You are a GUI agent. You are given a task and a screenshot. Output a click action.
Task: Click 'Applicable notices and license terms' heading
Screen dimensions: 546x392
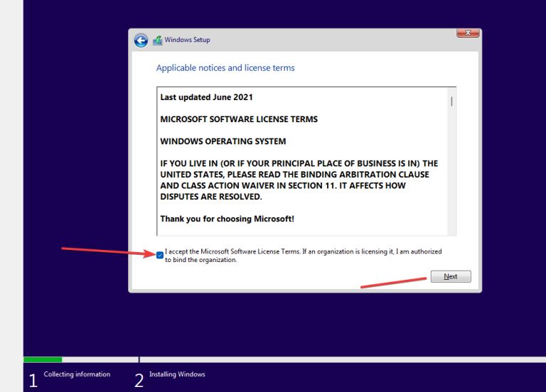point(225,68)
